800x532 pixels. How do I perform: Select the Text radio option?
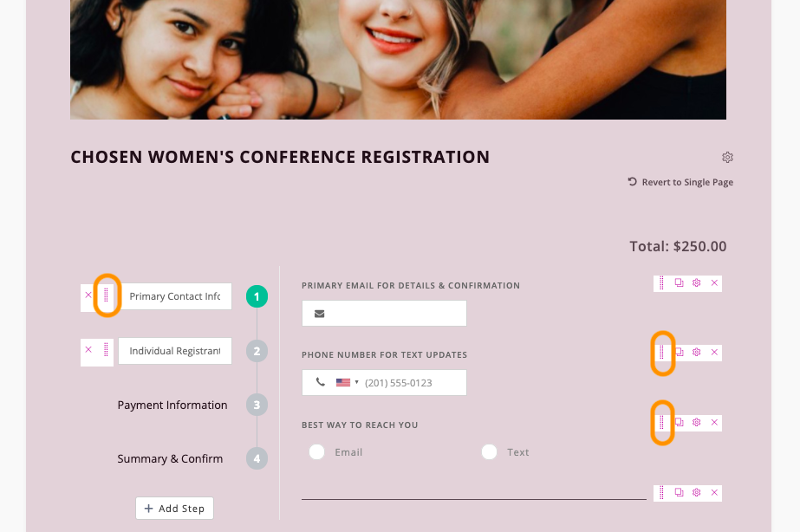coord(490,452)
